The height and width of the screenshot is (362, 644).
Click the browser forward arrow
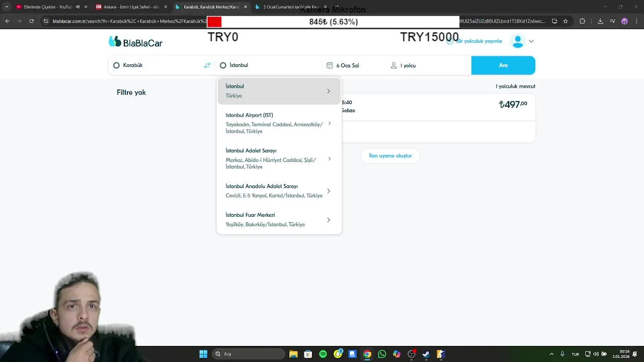pyautogui.click(x=19, y=21)
